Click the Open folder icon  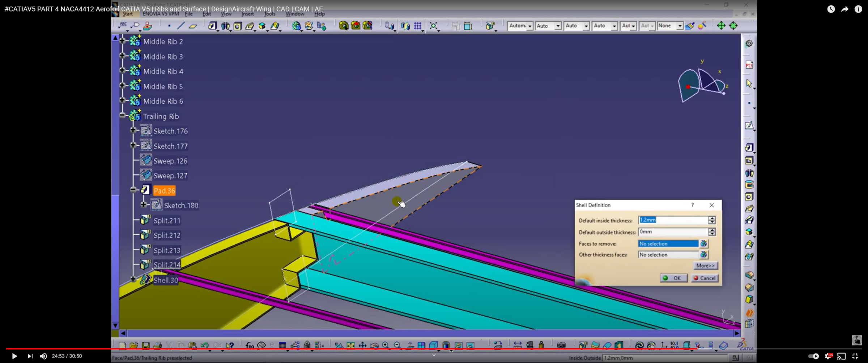pos(134,346)
